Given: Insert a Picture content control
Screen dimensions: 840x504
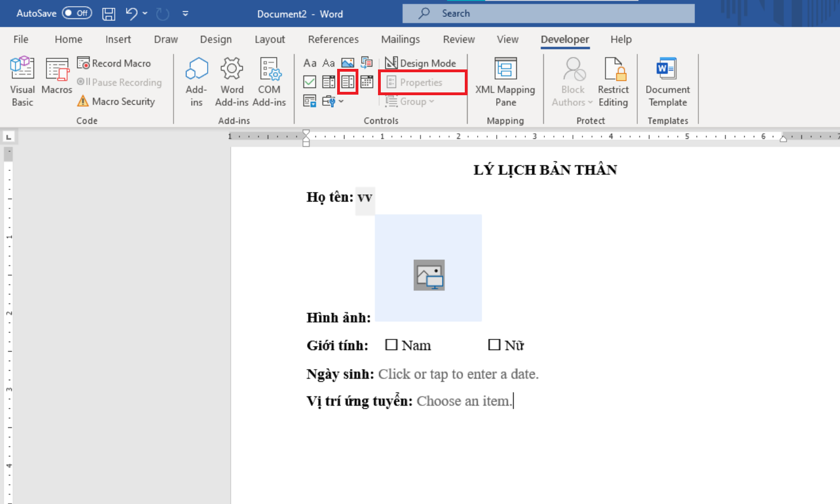Looking at the screenshot, I should [x=348, y=63].
